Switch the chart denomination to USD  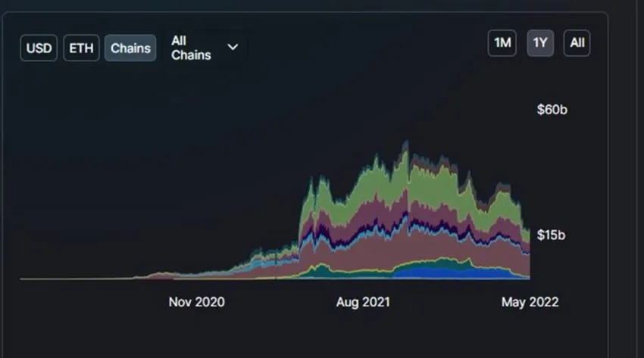39,48
